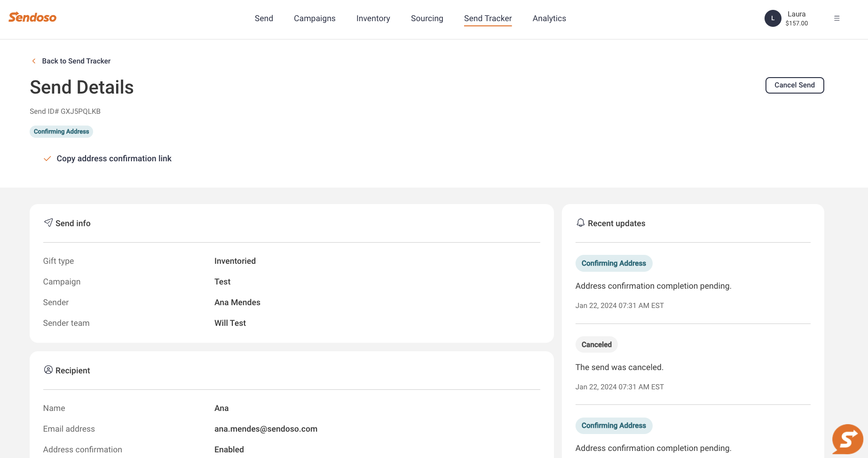The height and width of the screenshot is (458, 868).
Task: Click the Confirming Address status badge under Send ID
Action: [61, 132]
